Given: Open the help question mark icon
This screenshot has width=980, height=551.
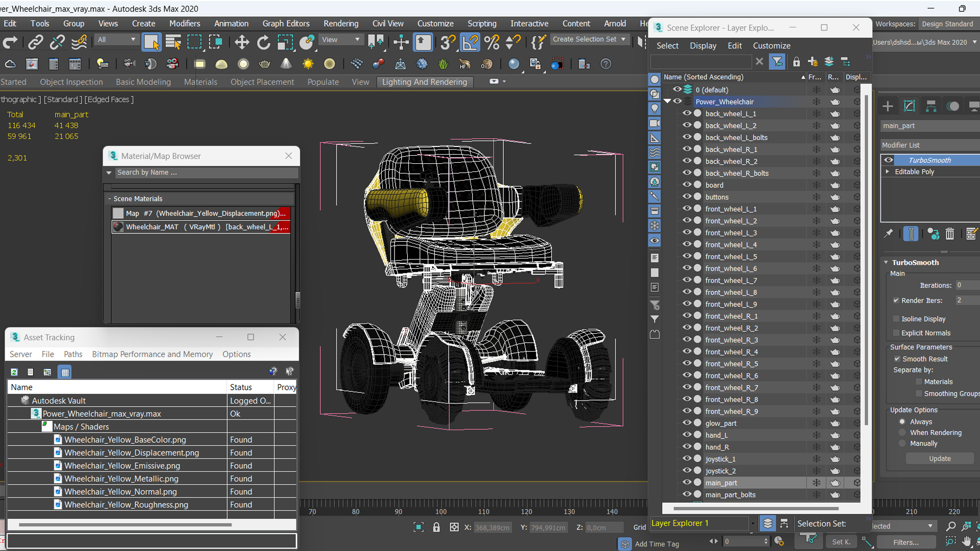Looking at the screenshot, I should (x=606, y=64).
